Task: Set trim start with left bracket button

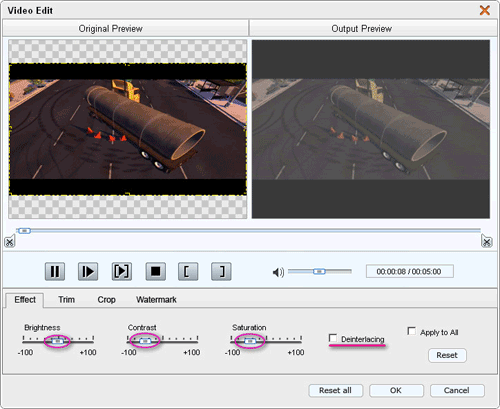Action: pyautogui.click(x=188, y=271)
